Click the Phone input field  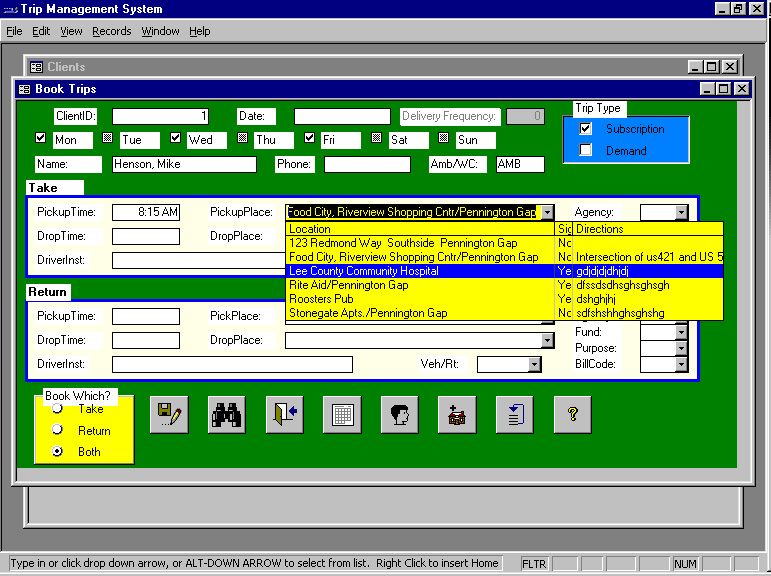pyautogui.click(x=367, y=164)
